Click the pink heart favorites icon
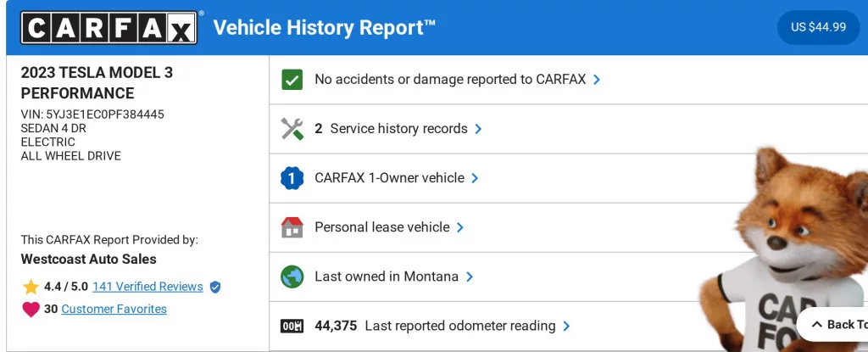The width and height of the screenshot is (868, 352). (x=31, y=310)
